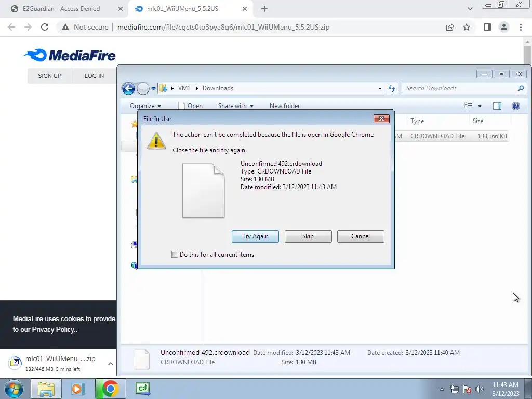Expand the download item options chevron
The width and height of the screenshot is (532, 399).
(x=111, y=364)
